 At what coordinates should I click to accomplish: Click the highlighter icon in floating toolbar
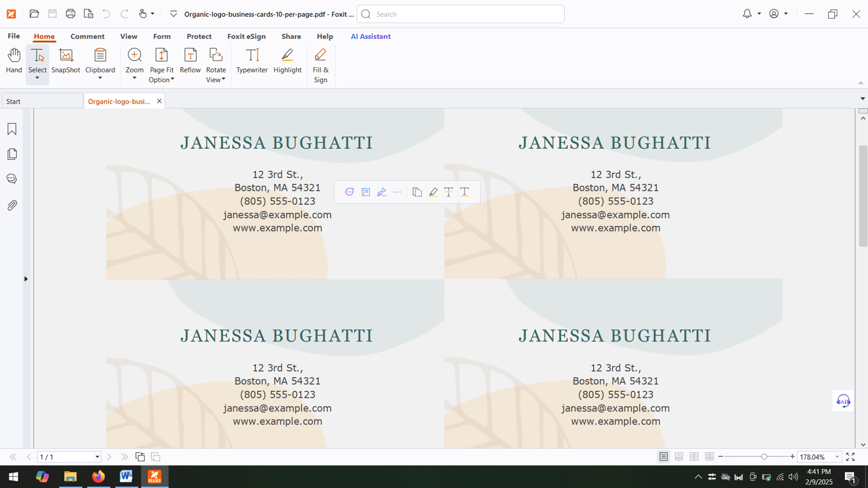click(433, 192)
